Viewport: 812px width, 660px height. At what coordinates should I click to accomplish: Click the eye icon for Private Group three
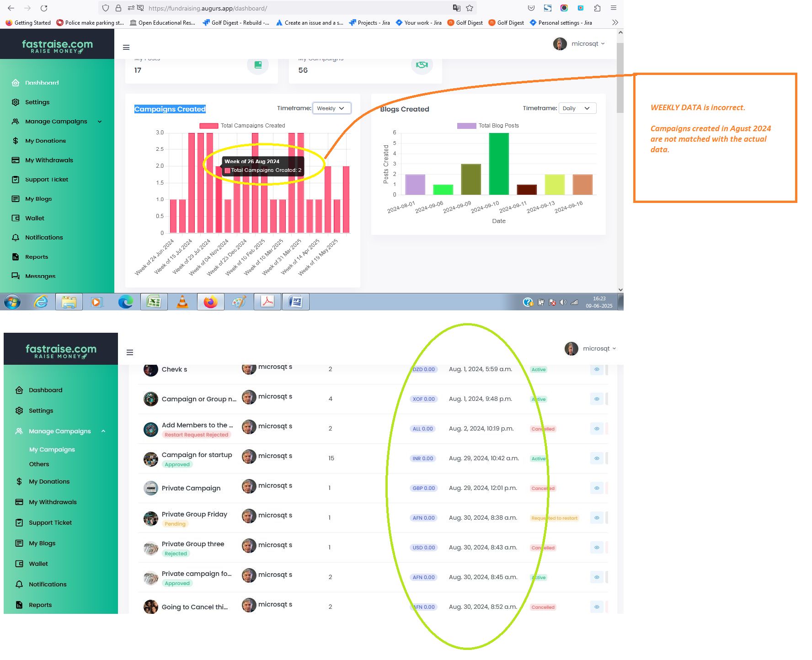click(597, 548)
